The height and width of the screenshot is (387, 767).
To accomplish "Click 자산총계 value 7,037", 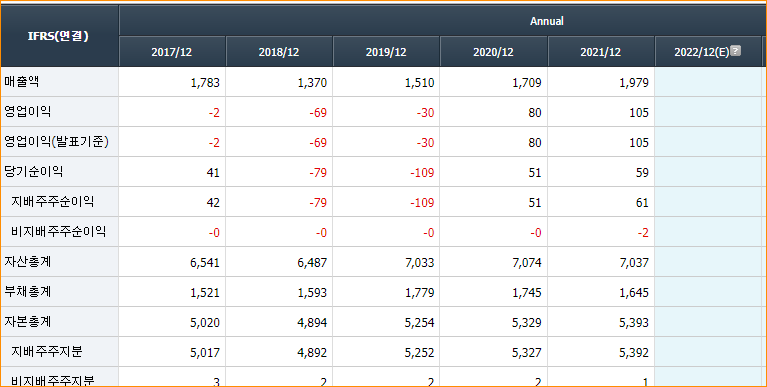I will coord(634,263).
